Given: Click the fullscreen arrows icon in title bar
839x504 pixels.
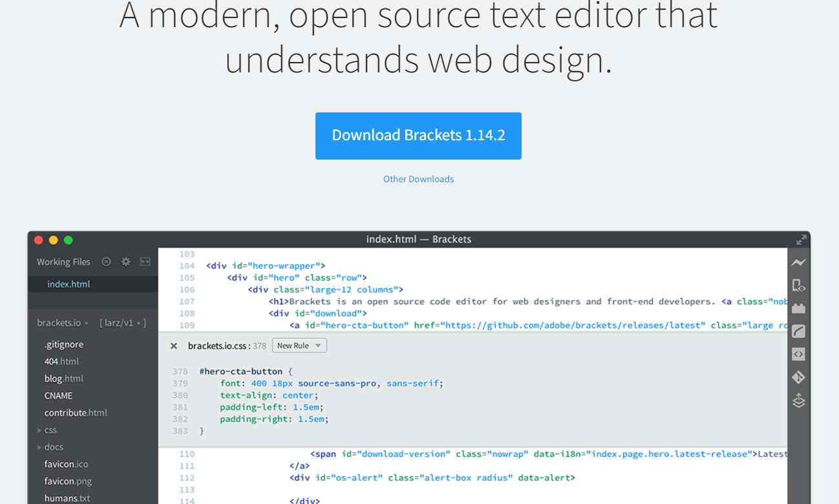Looking at the screenshot, I should pos(802,240).
